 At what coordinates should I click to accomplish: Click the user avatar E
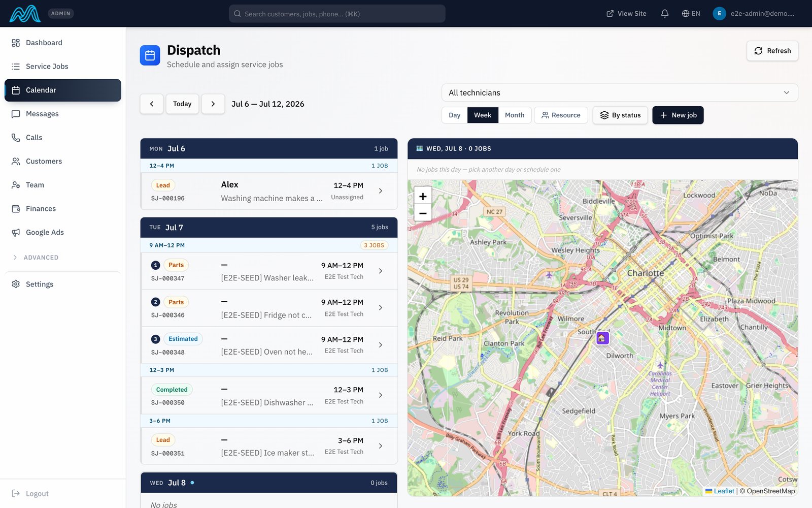tap(719, 14)
